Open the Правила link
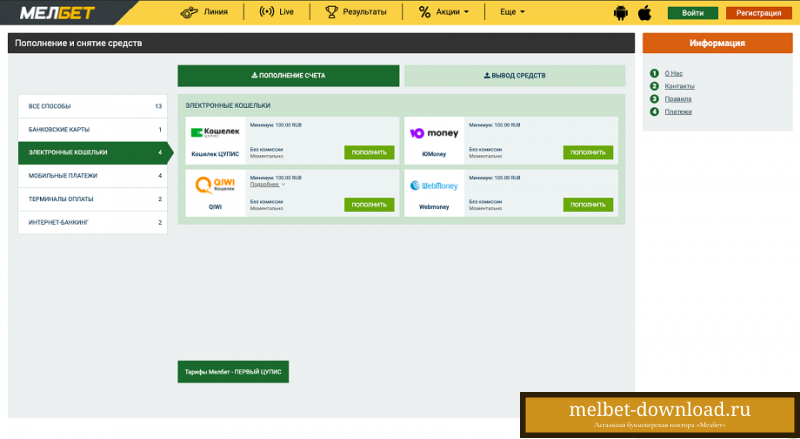 (678, 99)
